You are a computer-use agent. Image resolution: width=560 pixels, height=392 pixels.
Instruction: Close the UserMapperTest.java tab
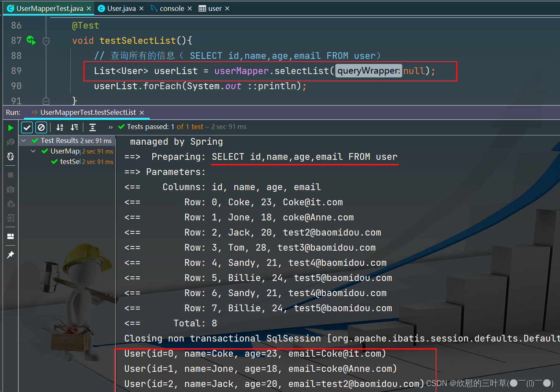pyautogui.click(x=89, y=8)
